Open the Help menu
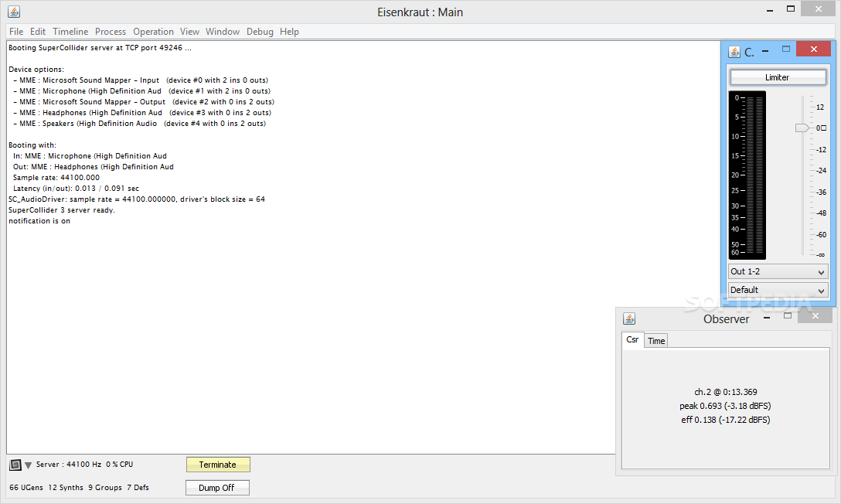Viewport: 841px width, 504px height. point(289,32)
